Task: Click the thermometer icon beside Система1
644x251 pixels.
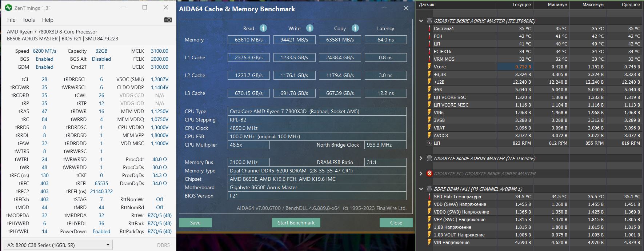Action: [429, 28]
